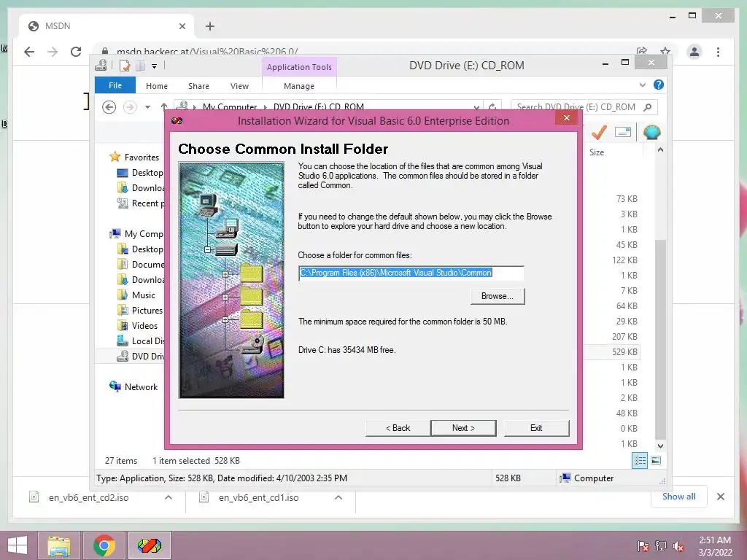The height and width of the screenshot is (560, 747).
Task: Switch Explorer to details view icon
Action: pyautogui.click(x=639, y=460)
